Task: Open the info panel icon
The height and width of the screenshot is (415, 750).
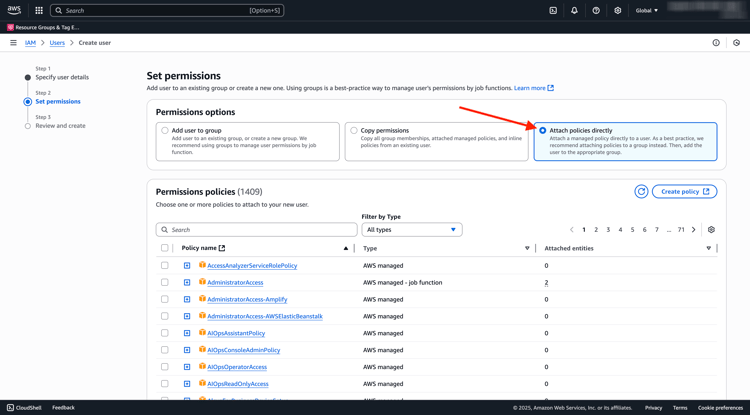Action: tap(716, 43)
